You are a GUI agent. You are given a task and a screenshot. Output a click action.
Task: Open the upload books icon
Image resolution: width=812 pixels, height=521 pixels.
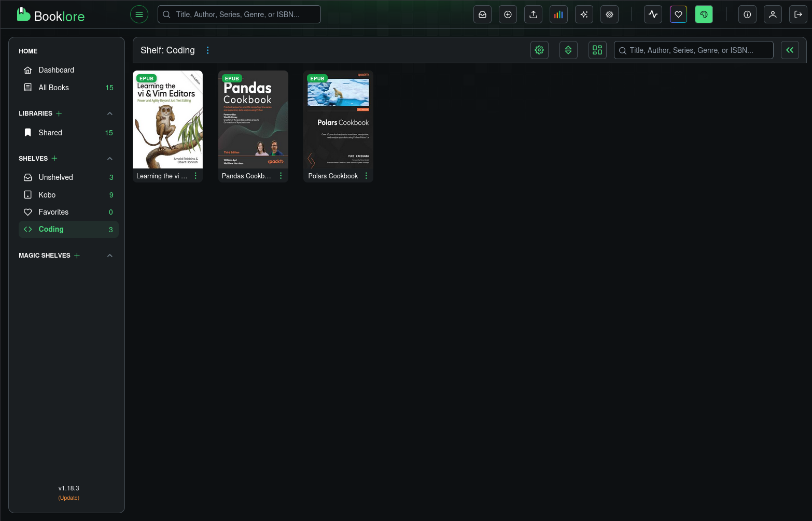533,14
